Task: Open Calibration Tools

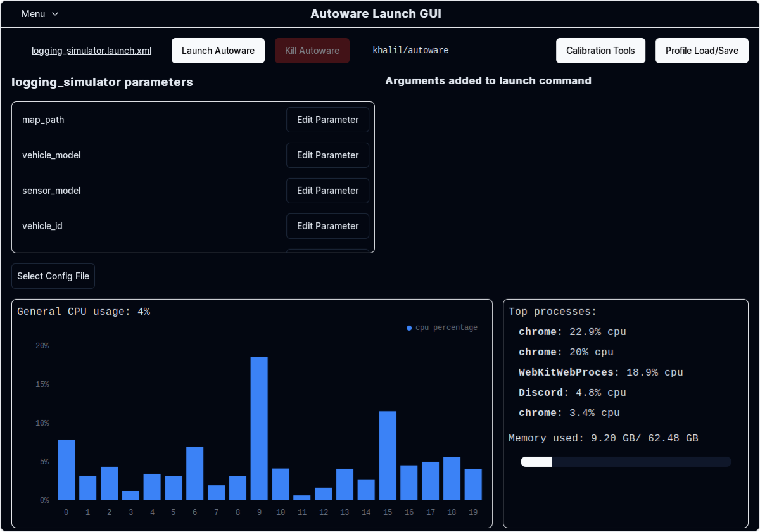Action: pos(600,51)
